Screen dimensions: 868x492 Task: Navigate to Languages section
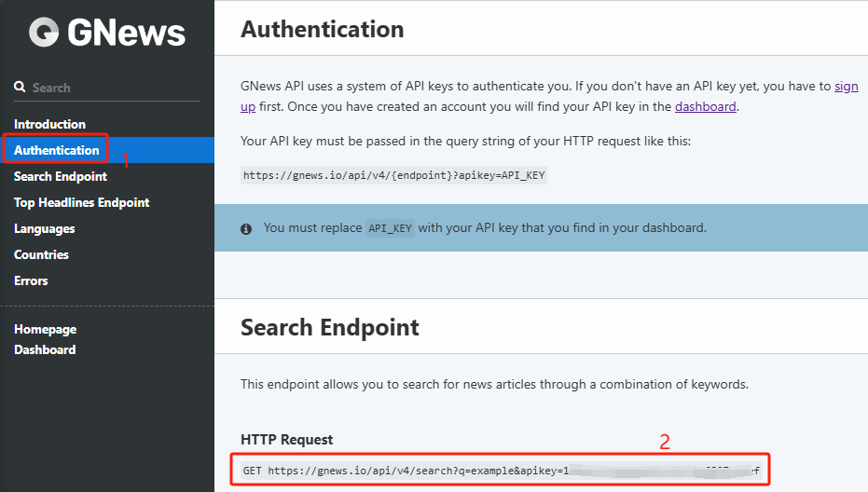(x=45, y=228)
